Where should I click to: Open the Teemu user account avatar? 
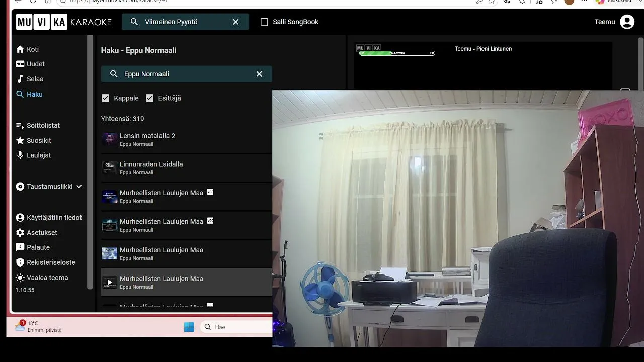coord(627,22)
